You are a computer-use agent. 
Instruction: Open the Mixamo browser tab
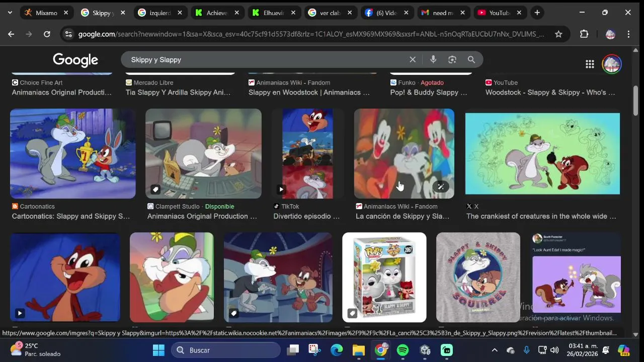(40, 13)
